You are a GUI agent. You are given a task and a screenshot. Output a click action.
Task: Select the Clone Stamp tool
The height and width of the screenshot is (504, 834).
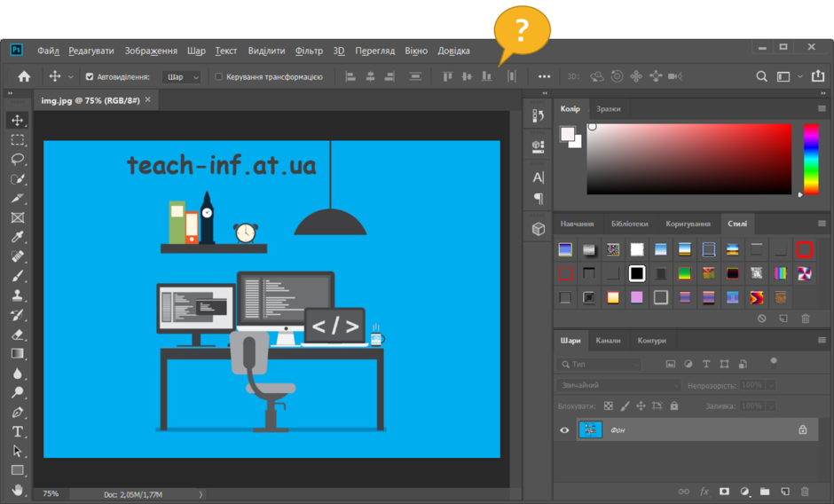click(x=17, y=295)
